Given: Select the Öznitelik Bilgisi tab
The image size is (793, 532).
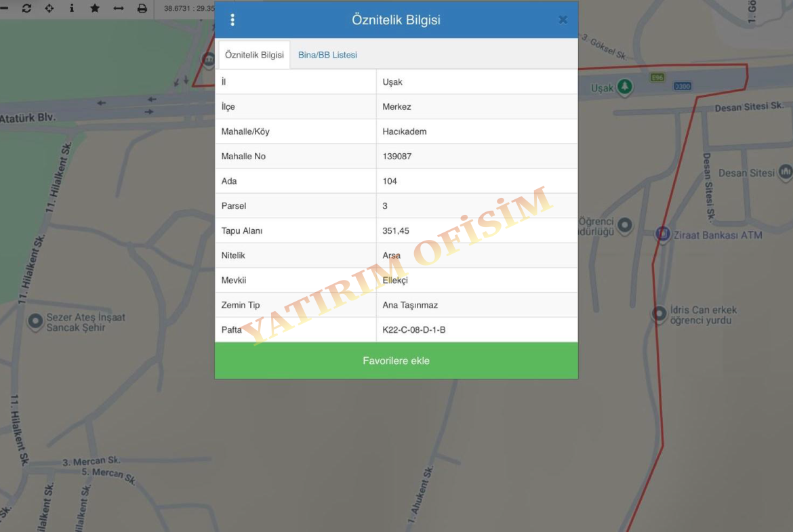Looking at the screenshot, I should pos(254,55).
